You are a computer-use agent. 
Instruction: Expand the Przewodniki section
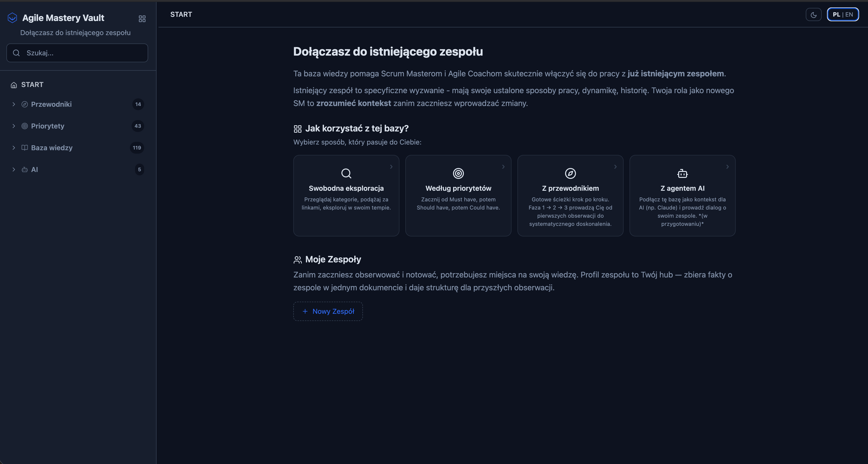[14, 105]
